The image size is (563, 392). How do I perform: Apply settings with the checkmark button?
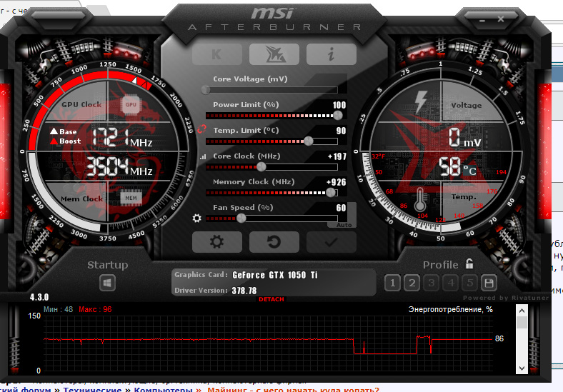coord(331,241)
